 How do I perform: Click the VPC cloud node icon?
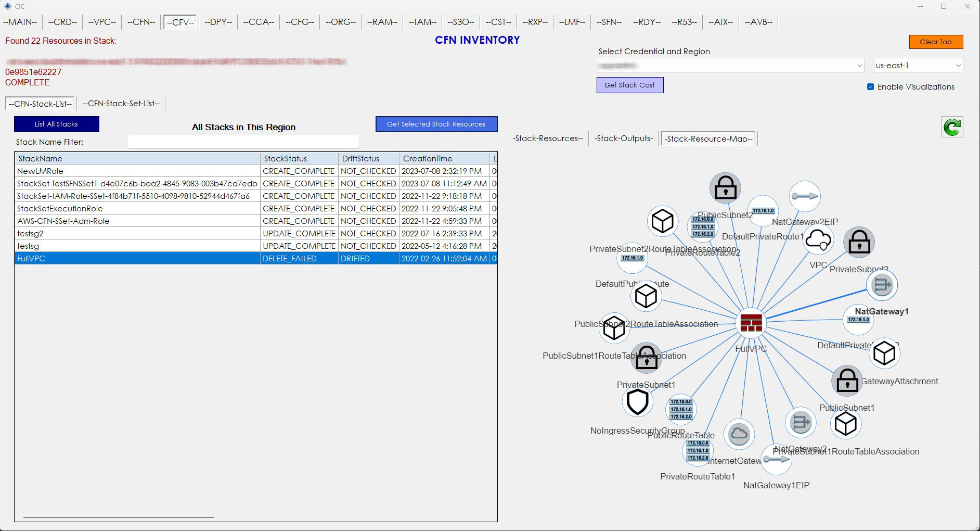coord(818,240)
